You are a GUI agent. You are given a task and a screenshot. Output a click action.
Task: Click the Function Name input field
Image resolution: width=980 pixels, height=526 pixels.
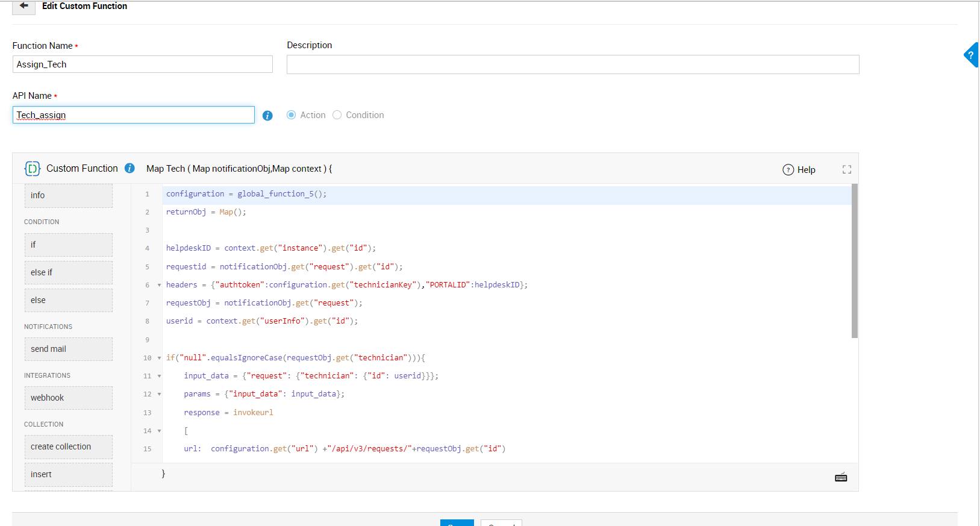click(x=142, y=64)
